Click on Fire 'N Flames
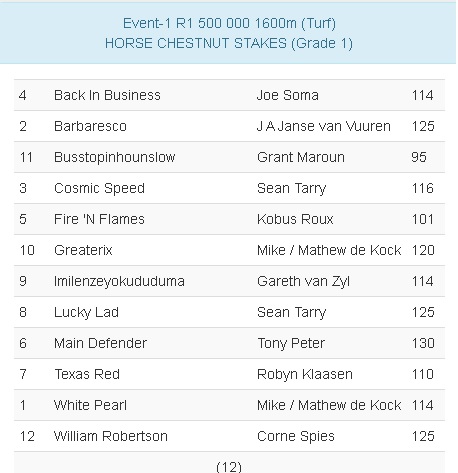458x473 pixels. [x=99, y=219]
